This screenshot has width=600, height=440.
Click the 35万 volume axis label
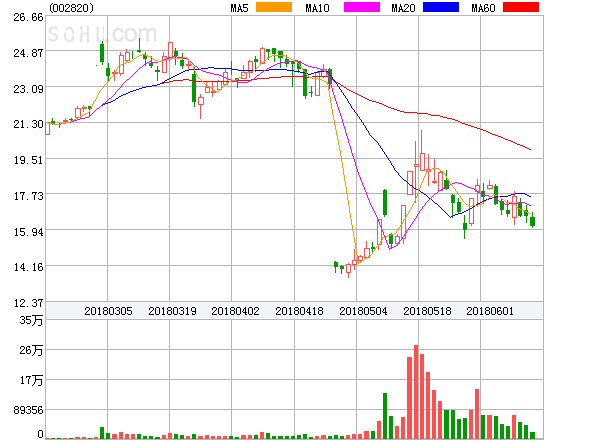pos(31,320)
